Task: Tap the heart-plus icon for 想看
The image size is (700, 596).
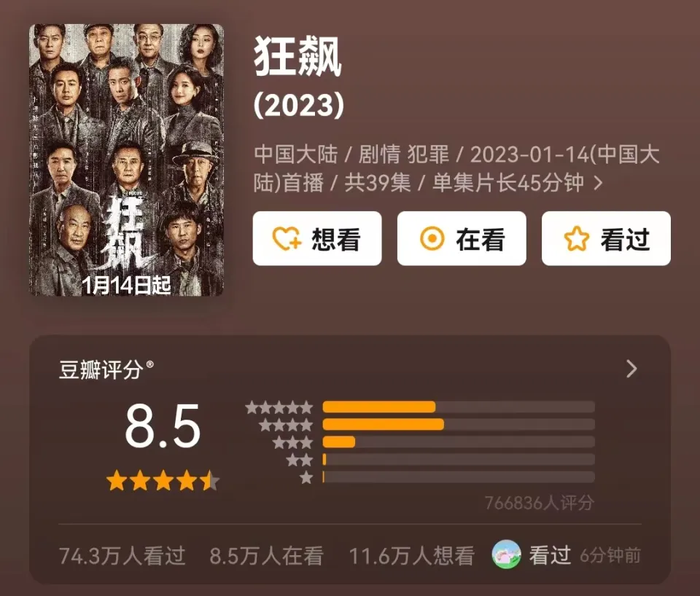Action: click(x=287, y=239)
